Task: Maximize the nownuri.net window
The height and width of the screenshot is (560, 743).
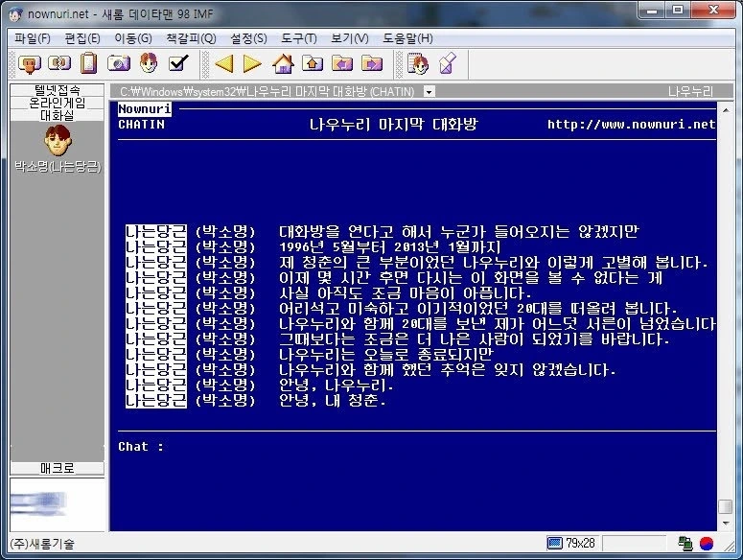Action: coord(678,10)
